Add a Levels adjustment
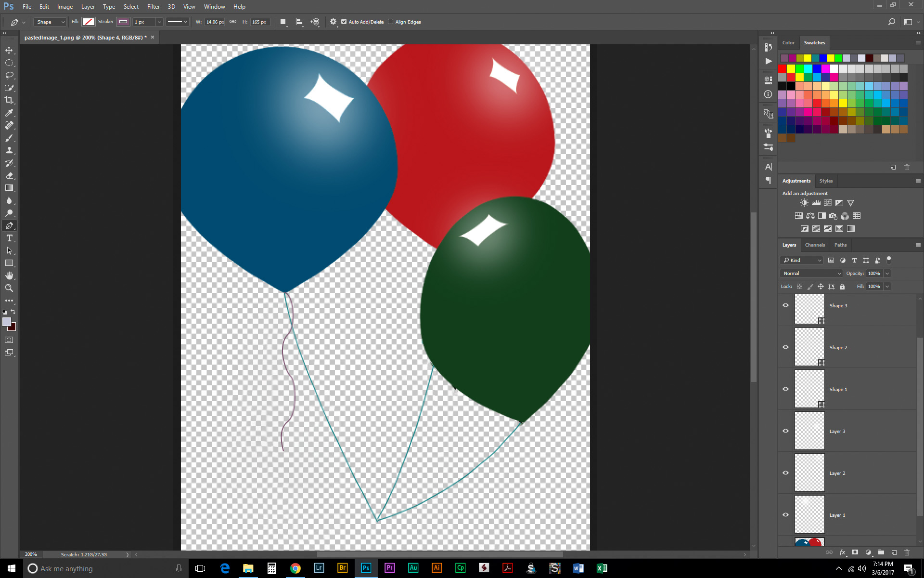924x578 pixels. [816, 203]
